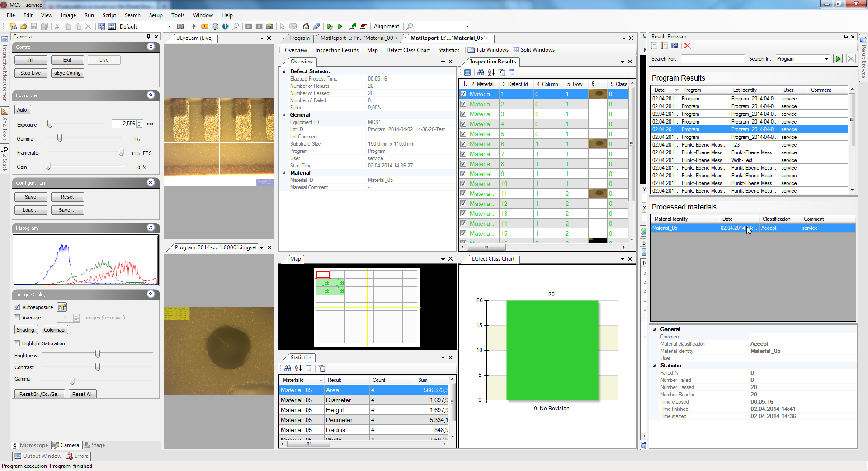
Task: Click the Stop Live button
Action: (30, 73)
